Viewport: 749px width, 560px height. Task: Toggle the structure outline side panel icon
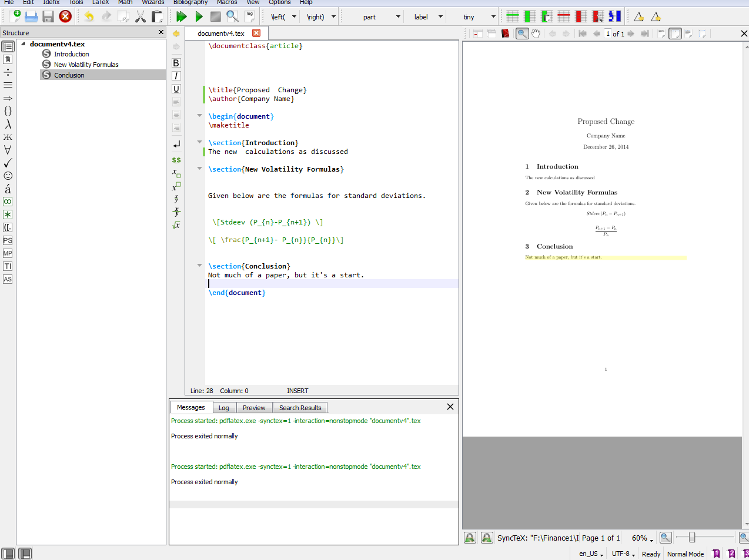pos(8,46)
